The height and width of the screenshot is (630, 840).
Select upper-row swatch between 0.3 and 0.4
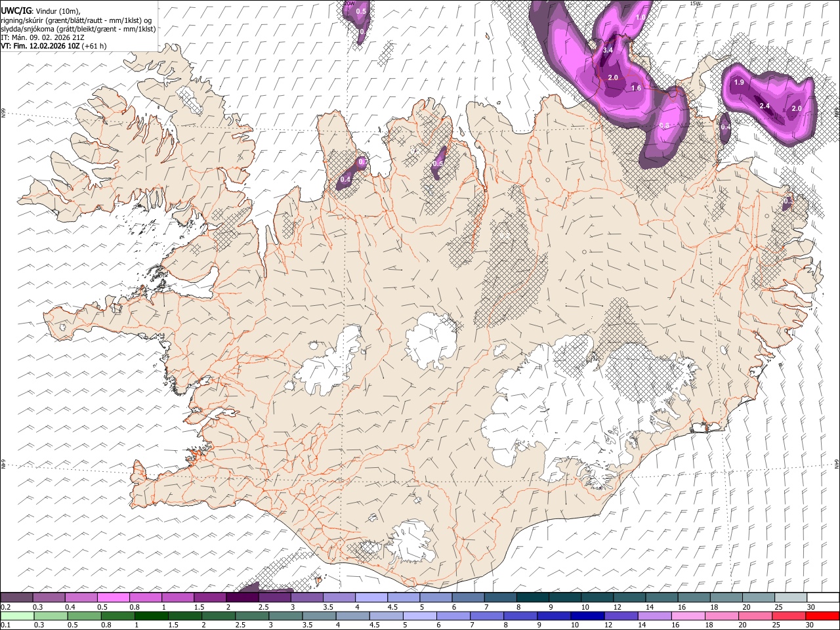[49, 597]
